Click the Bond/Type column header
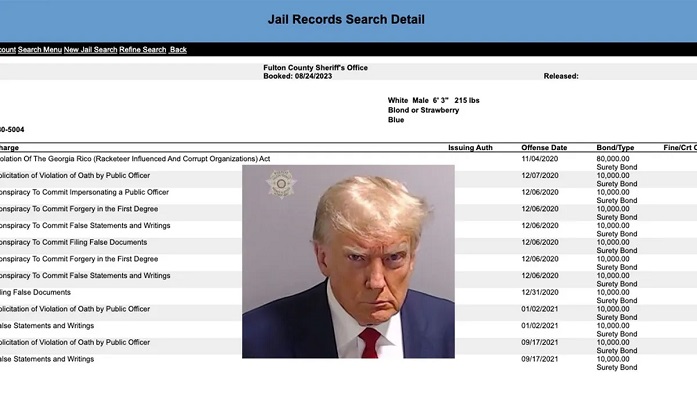The height and width of the screenshot is (400, 697). [615, 148]
